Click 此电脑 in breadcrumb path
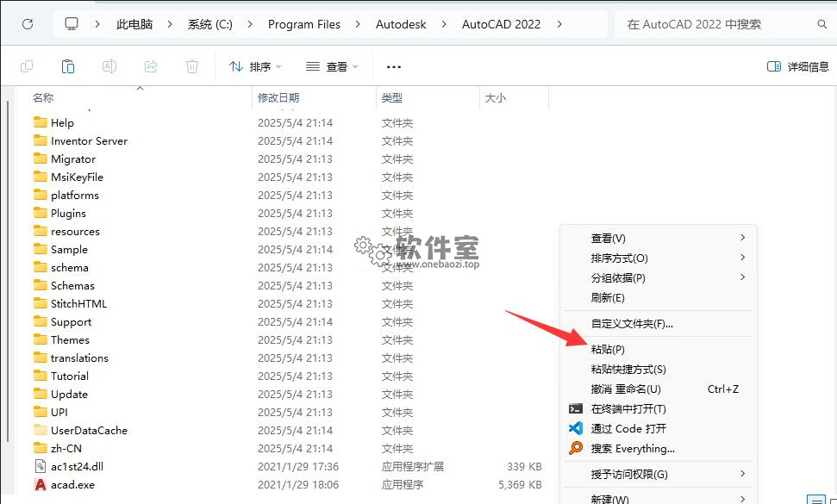This screenshot has width=837, height=504. pyautogui.click(x=134, y=24)
